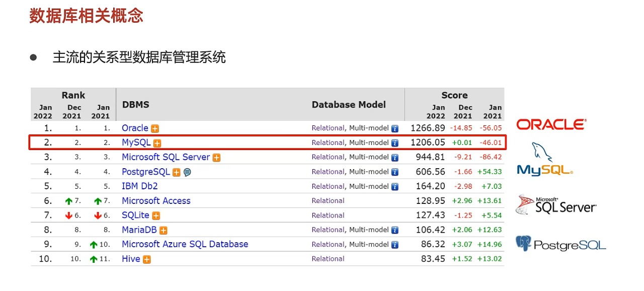This screenshot has width=644, height=291.
Task: Select the score value 83.45
Action: [433, 259]
